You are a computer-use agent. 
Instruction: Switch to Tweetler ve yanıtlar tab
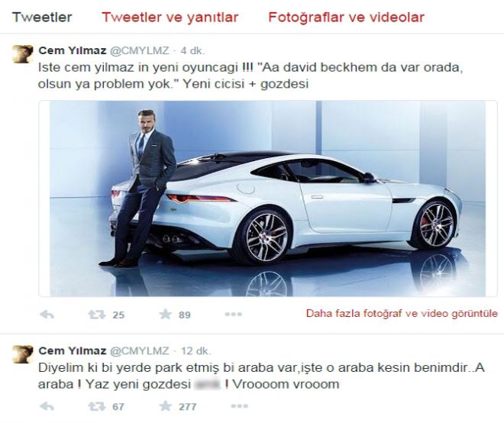[170, 18]
